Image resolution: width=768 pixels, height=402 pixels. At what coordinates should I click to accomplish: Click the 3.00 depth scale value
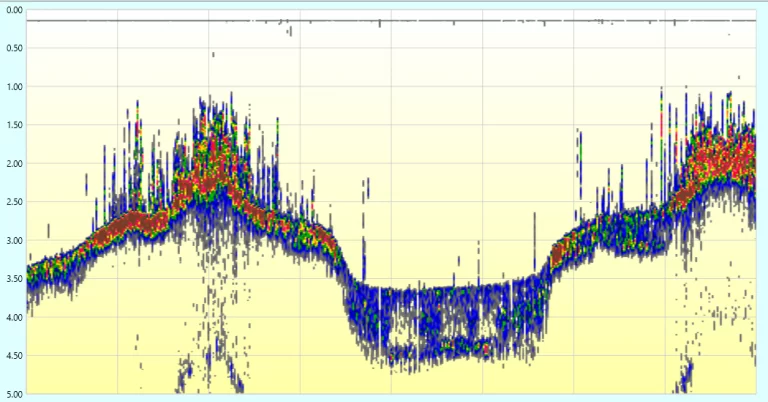click(x=15, y=240)
